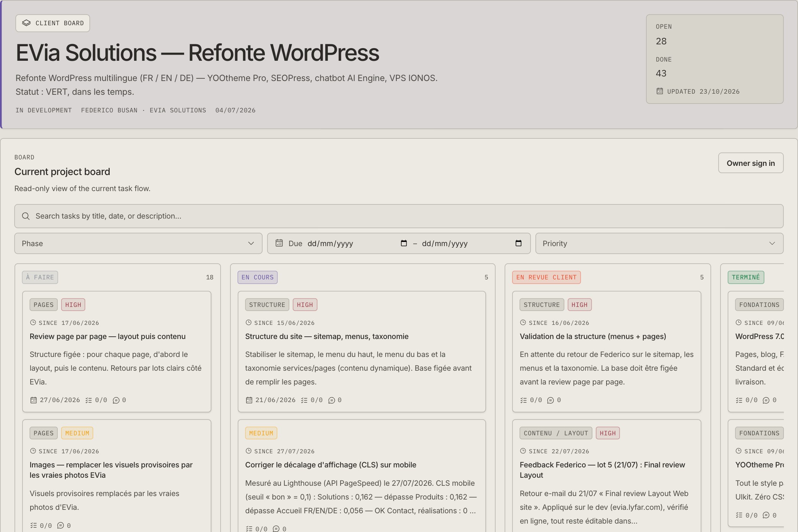Click the EVia Solutions — Refonte WordPress title

click(197, 53)
